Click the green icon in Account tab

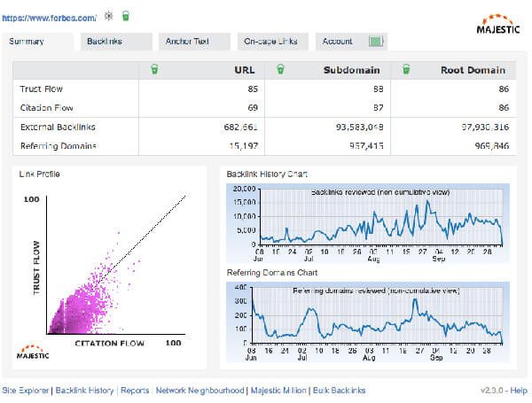(x=376, y=42)
